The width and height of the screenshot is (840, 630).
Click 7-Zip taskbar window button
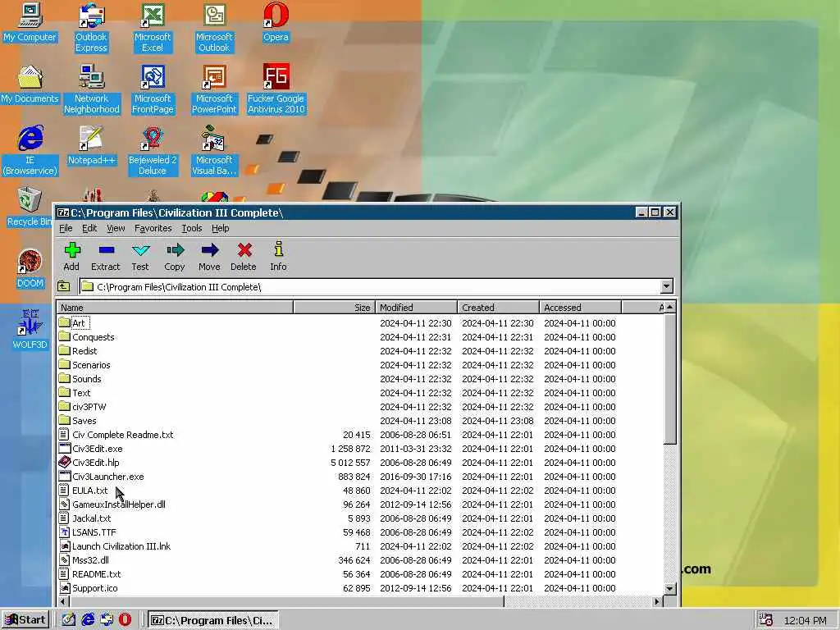212,620
